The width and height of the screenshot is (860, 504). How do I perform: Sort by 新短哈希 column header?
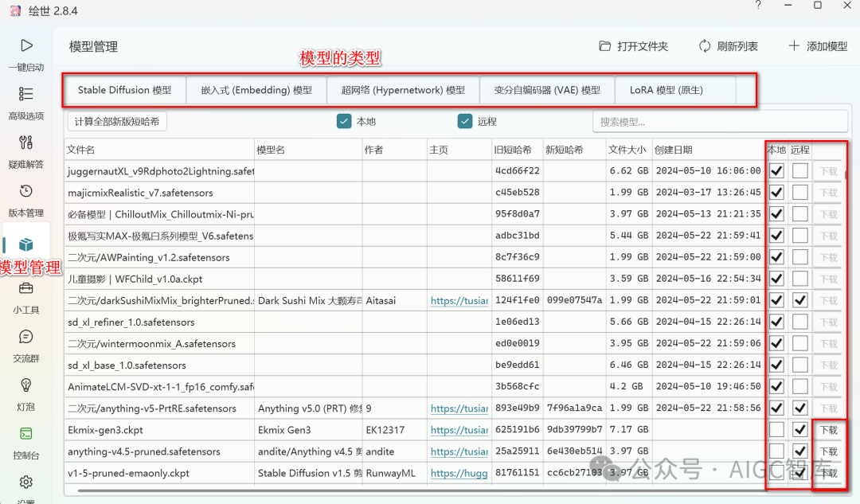[x=574, y=150]
